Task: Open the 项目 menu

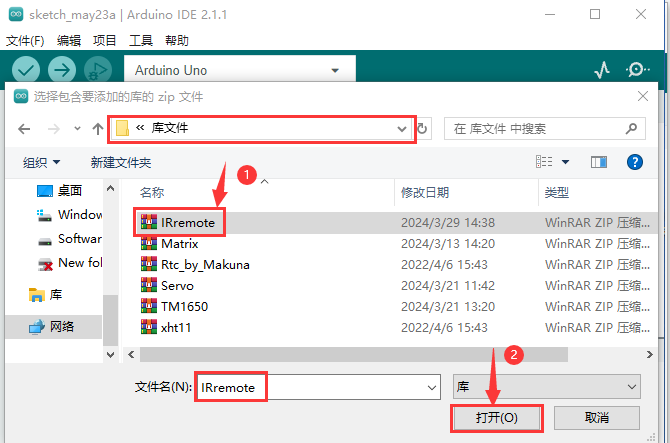Action: (x=105, y=41)
